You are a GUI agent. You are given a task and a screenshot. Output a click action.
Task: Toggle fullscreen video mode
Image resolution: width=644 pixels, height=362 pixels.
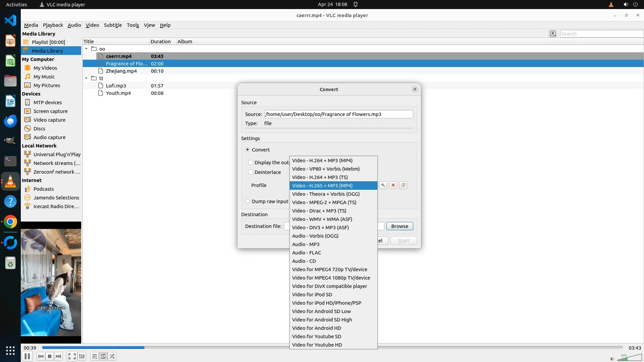tap(72, 356)
